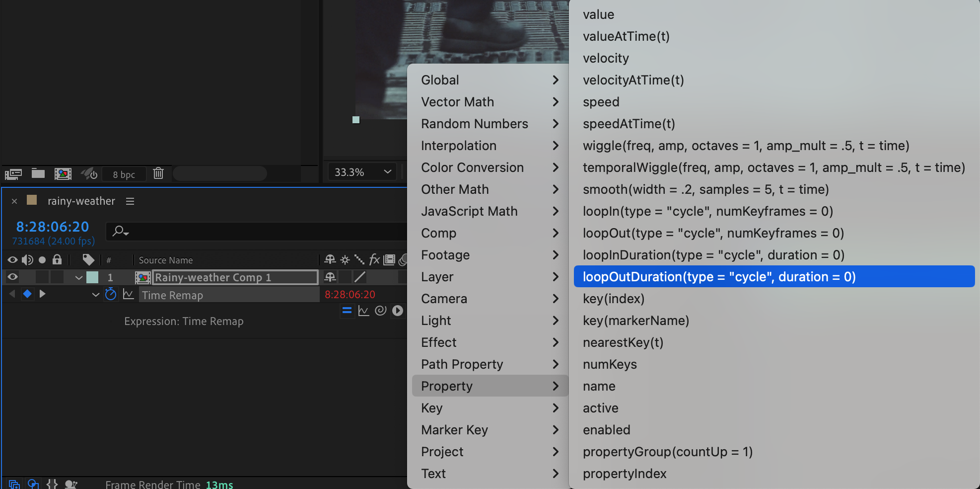The image size is (980, 489).
Task: Click the Interpret Footage icon in the Project panel
Action: (x=13, y=173)
